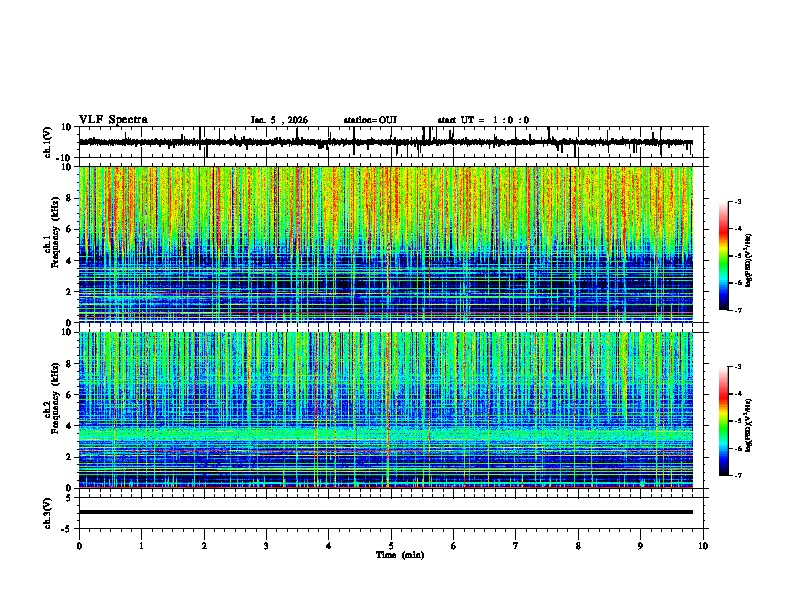This screenshot has width=792, height=612.
Task: Click the "8" kHz tick on ch.1 spectrogram axis
Action: click(x=69, y=198)
